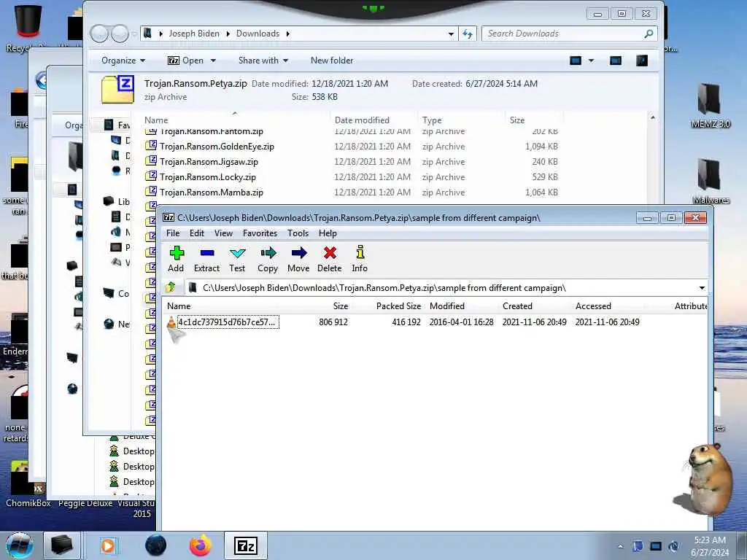Viewport: 747px width, 560px height.
Task: Click the Explorer Forward navigation button
Action: (x=120, y=34)
